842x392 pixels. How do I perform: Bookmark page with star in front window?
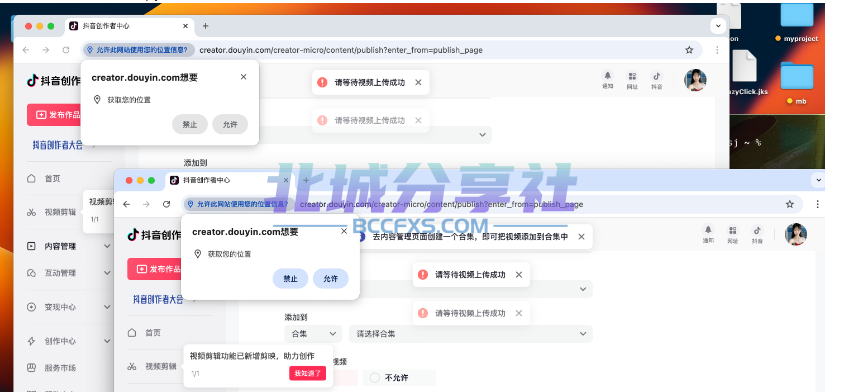[x=789, y=204]
